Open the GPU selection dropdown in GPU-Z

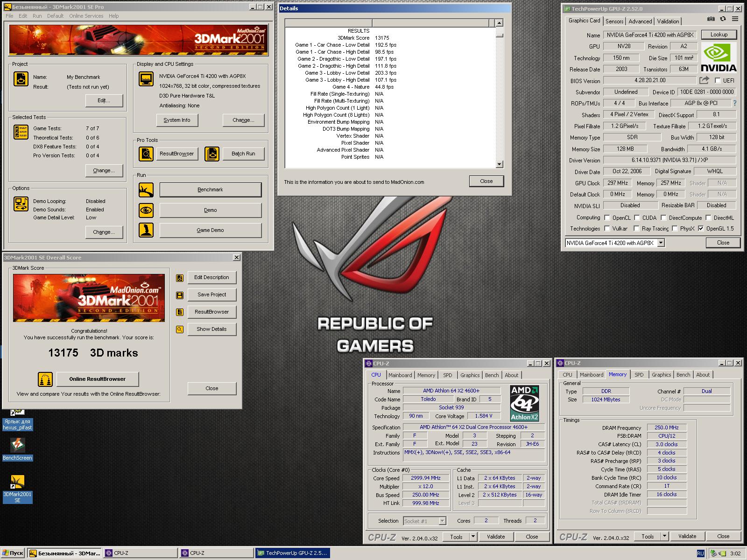coord(661,243)
